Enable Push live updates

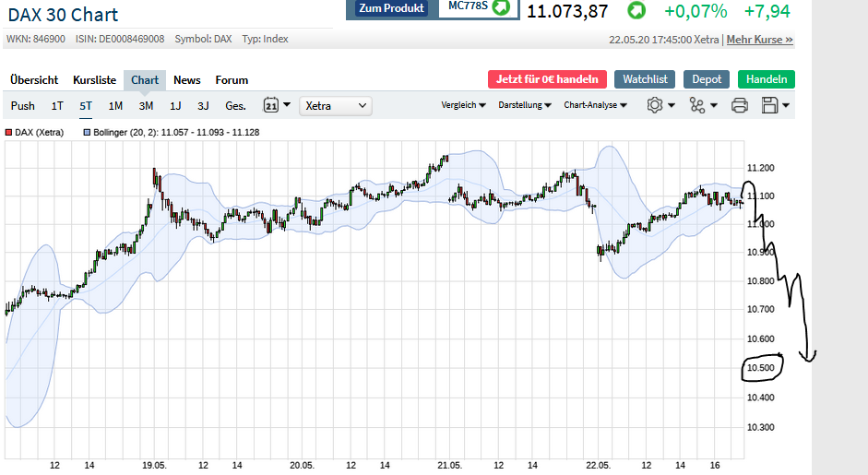click(23, 106)
